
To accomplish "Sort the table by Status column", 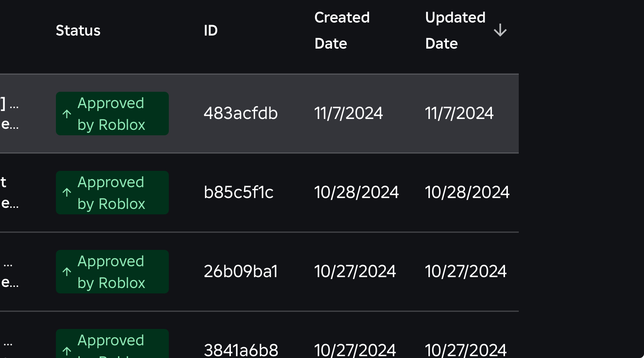I will 78,30.
